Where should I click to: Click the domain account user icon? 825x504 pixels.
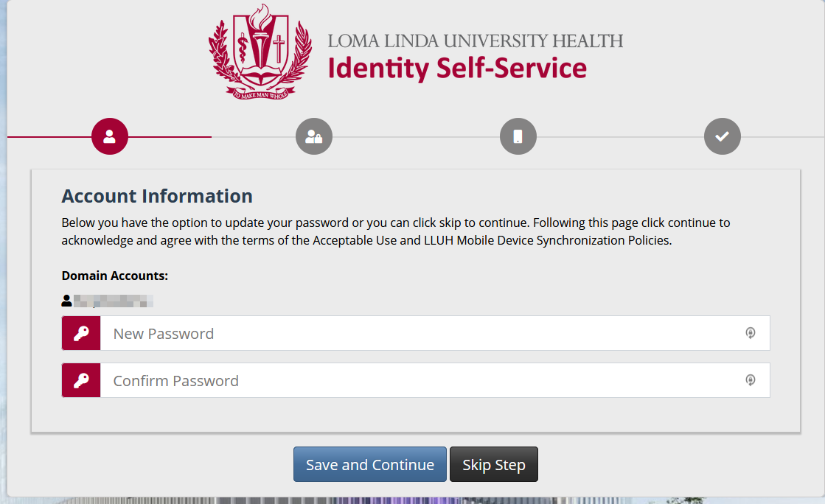click(x=66, y=301)
